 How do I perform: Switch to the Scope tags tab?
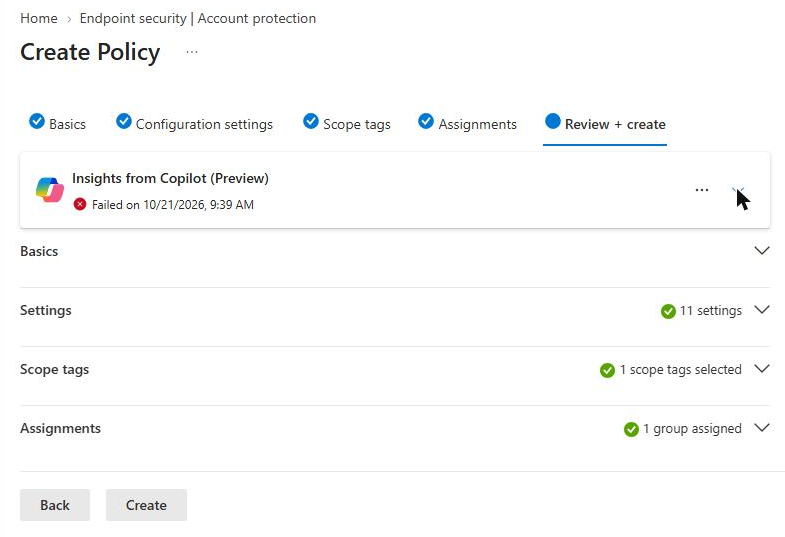click(x=346, y=124)
